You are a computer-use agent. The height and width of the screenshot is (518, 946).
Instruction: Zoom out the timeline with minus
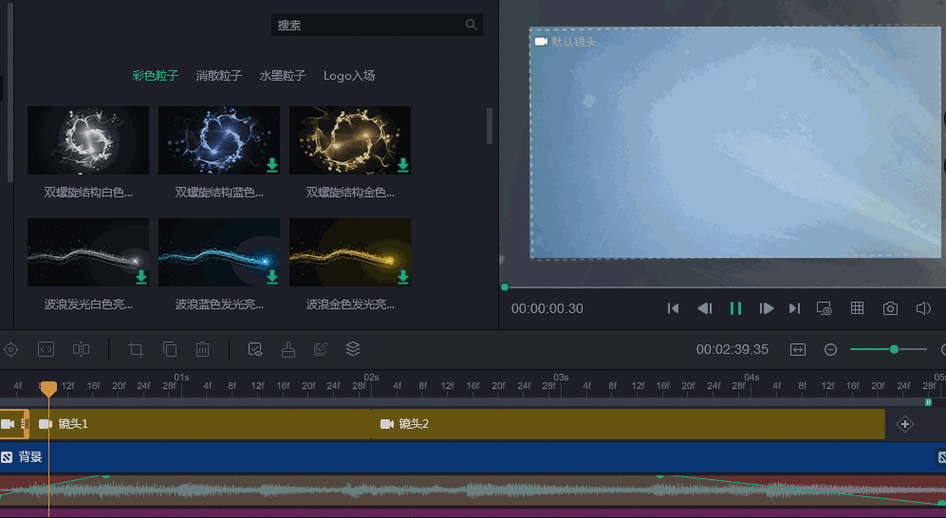831,350
